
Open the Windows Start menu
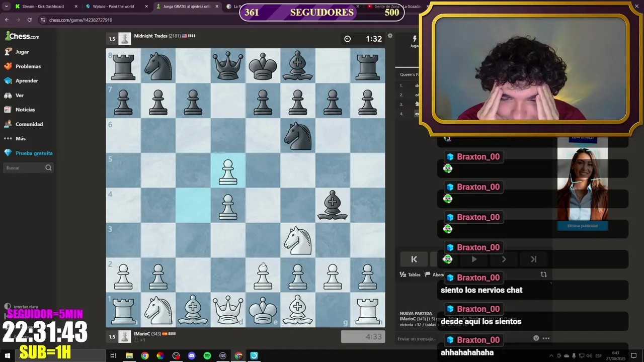point(7,355)
